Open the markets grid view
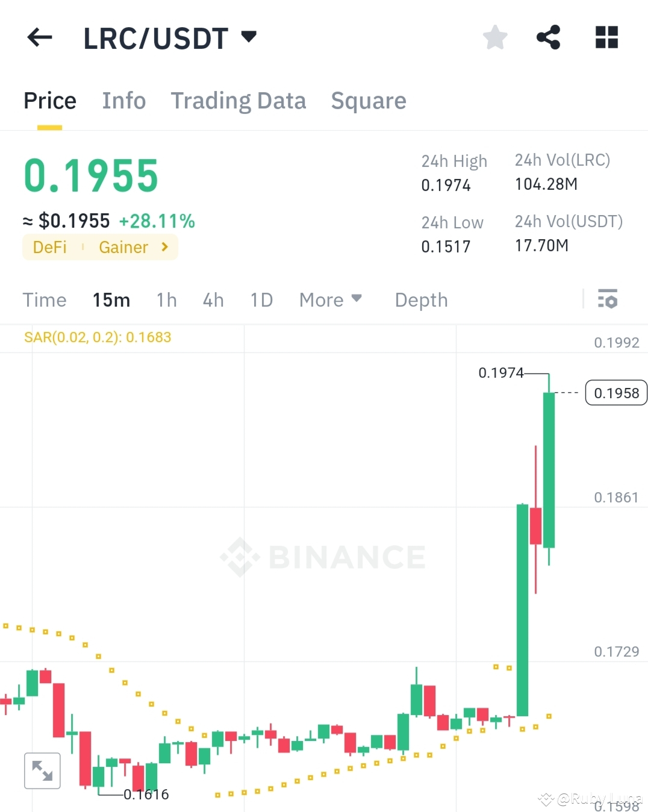The height and width of the screenshot is (812, 648). tap(605, 37)
